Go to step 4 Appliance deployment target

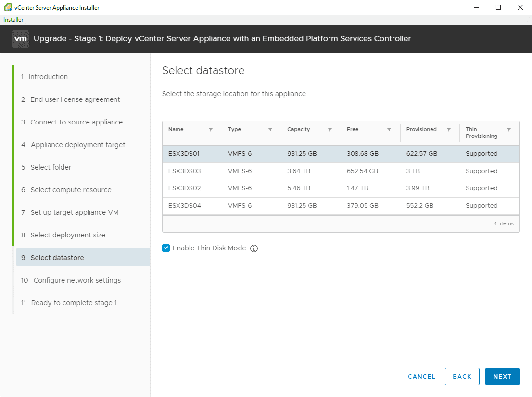point(77,145)
